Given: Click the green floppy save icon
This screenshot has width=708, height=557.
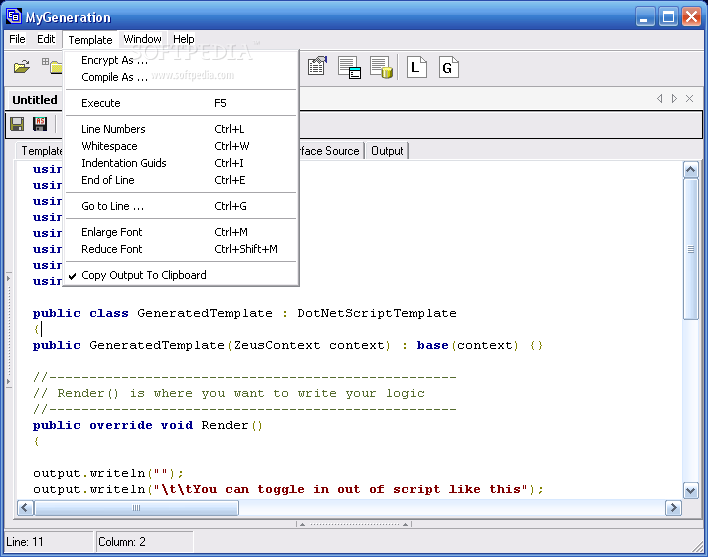Looking at the screenshot, I should pos(17,124).
